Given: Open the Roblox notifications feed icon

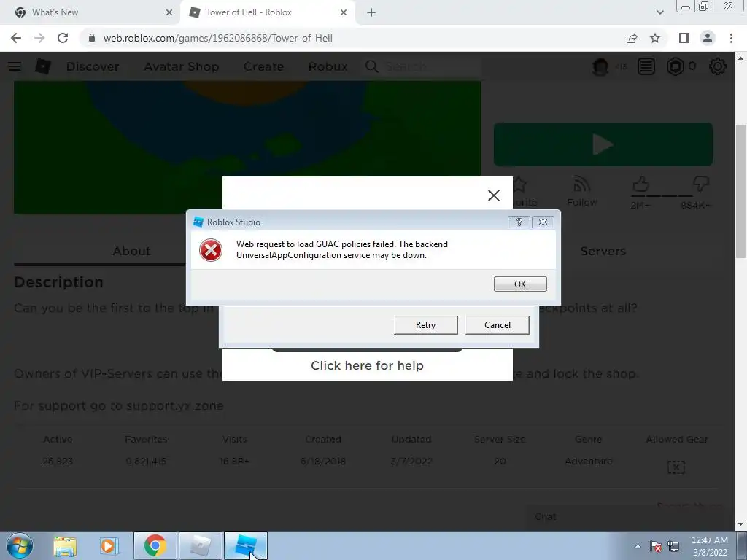Looking at the screenshot, I should point(646,66).
